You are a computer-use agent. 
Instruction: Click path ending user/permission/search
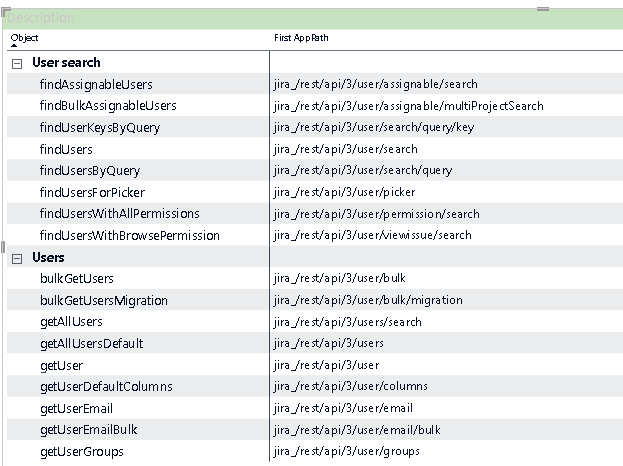377,214
